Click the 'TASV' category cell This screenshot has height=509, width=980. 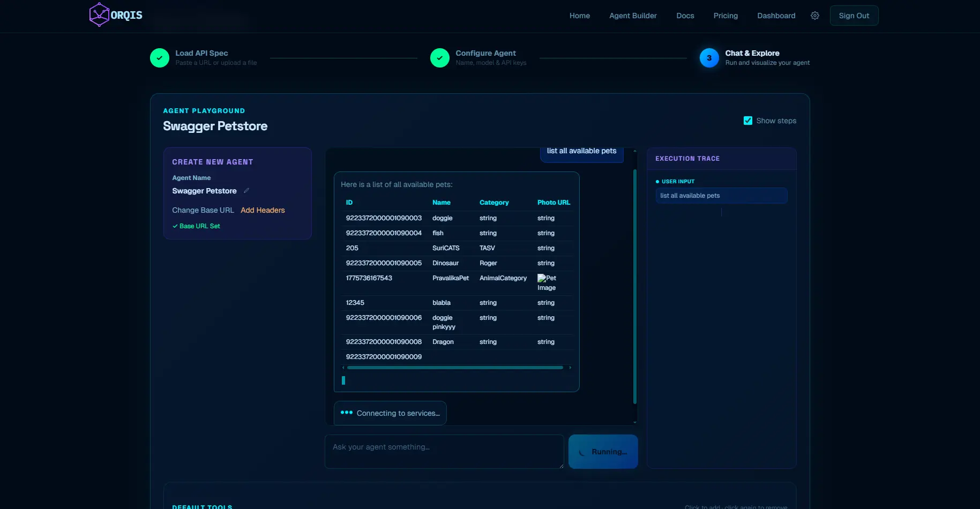(x=487, y=248)
